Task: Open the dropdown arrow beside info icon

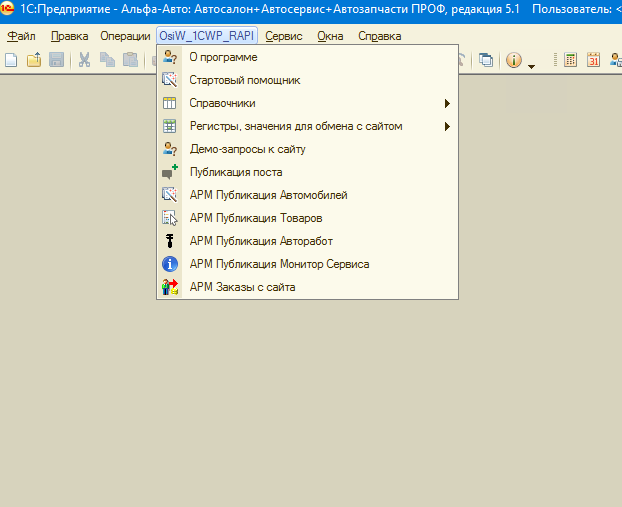Action: click(532, 67)
